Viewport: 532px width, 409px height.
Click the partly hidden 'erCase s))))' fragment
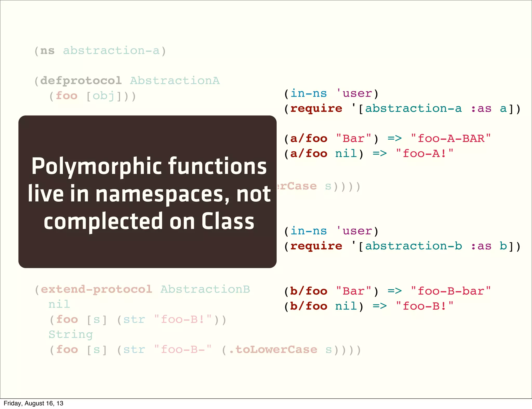pos(319,186)
